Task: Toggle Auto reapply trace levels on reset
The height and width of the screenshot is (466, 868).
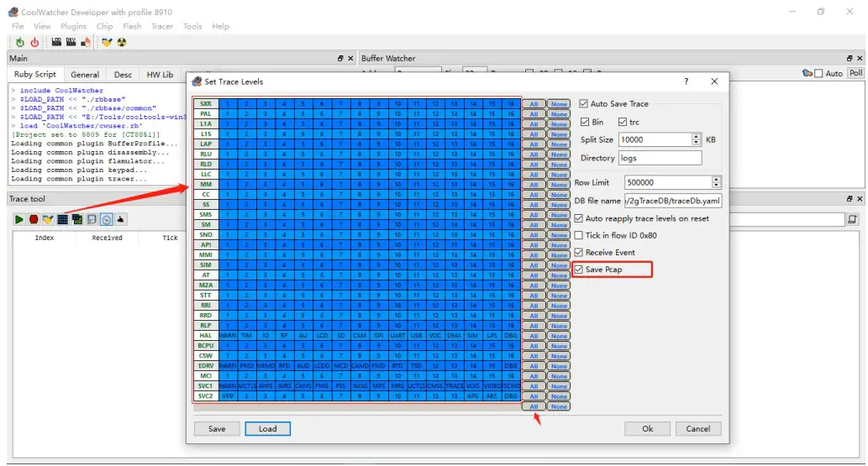Action: coord(578,218)
